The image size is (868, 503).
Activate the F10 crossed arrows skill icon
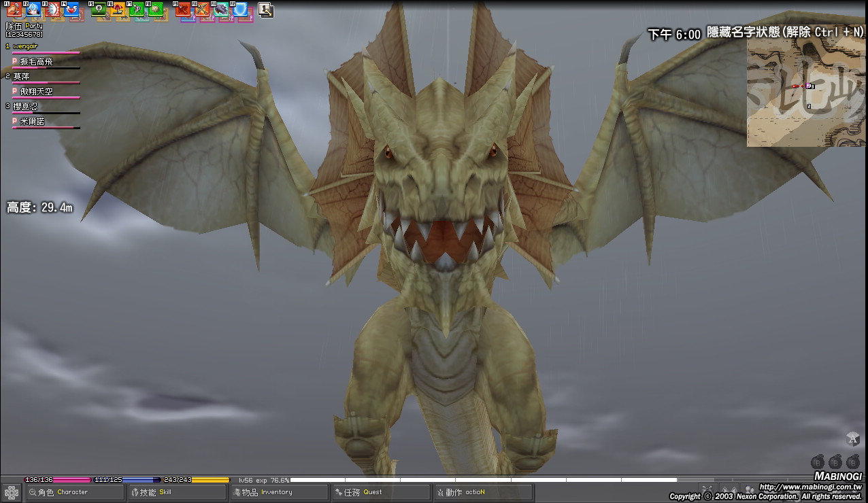coord(202,10)
